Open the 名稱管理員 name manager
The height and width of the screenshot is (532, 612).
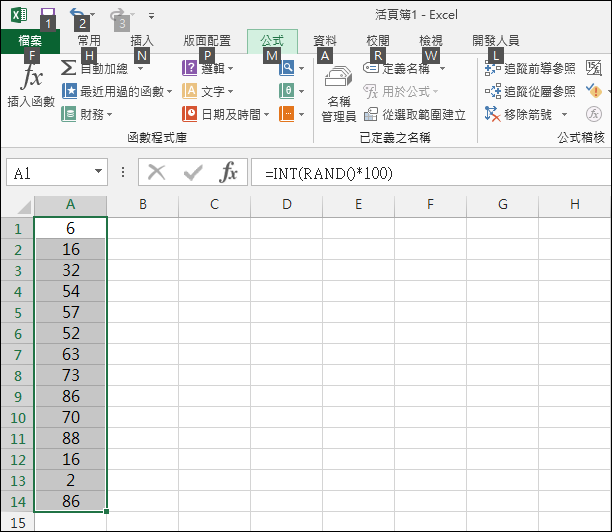tap(338, 94)
